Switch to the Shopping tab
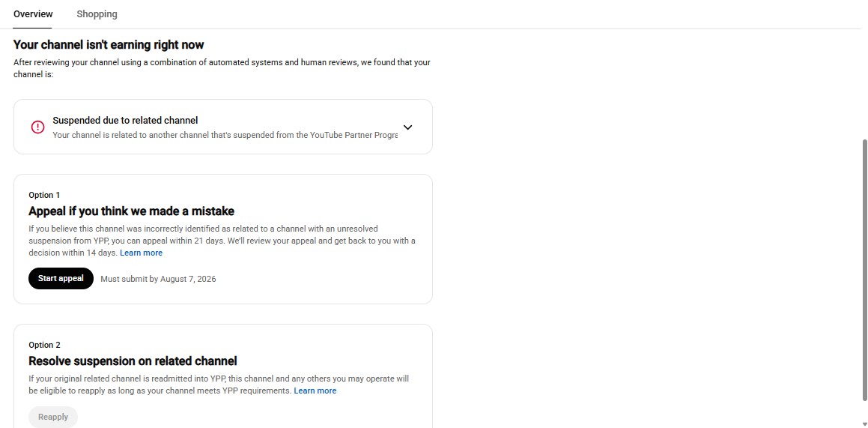 tap(97, 13)
